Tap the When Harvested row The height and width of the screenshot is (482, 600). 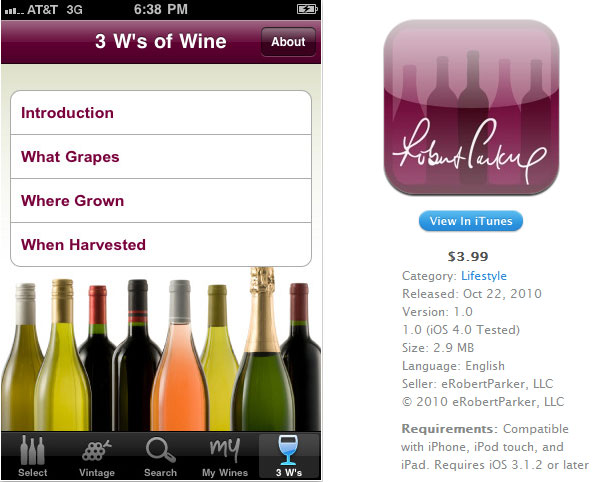click(161, 245)
